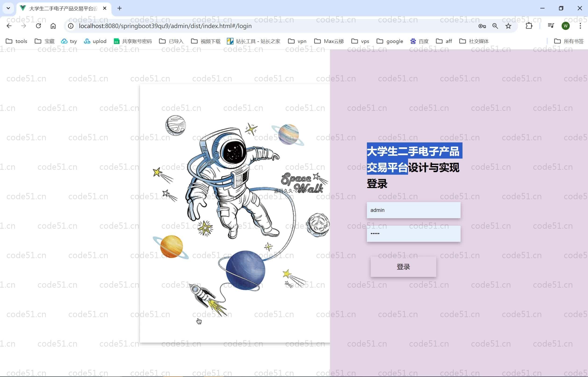Click the password field with dots
588x377 pixels.
414,234
